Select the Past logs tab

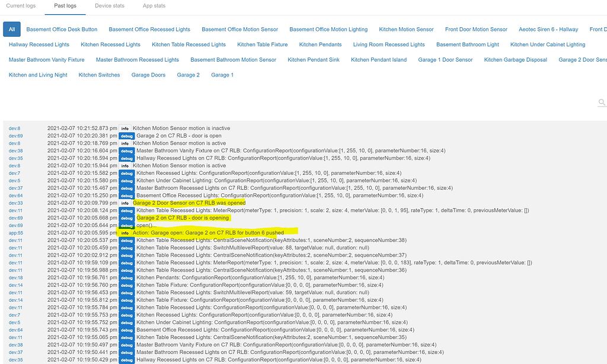click(x=65, y=6)
